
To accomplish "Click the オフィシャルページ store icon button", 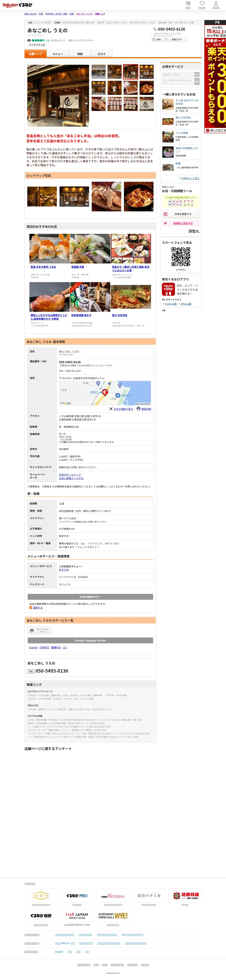I will coord(40,630).
